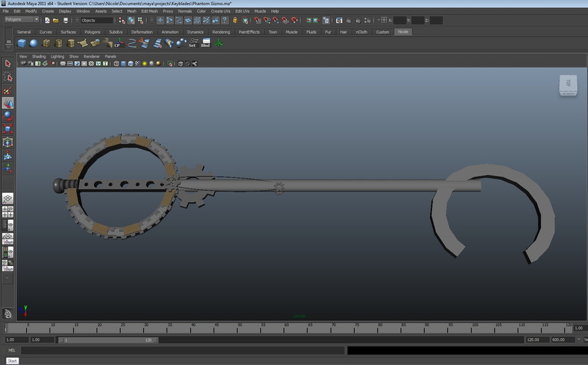Create polygon sphere from shelf
The height and width of the screenshot is (365, 588).
click(34, 43)
